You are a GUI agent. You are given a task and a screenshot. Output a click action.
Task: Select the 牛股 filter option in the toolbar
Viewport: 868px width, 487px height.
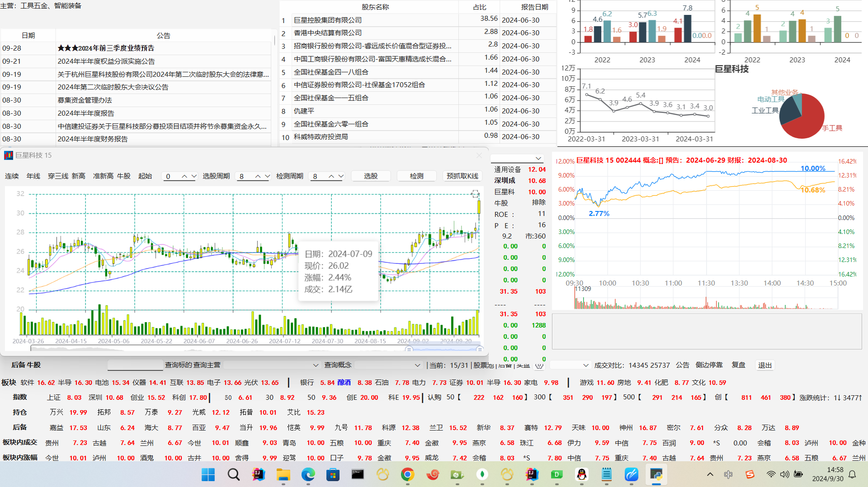pyautogui.click(x=124, y=176)
